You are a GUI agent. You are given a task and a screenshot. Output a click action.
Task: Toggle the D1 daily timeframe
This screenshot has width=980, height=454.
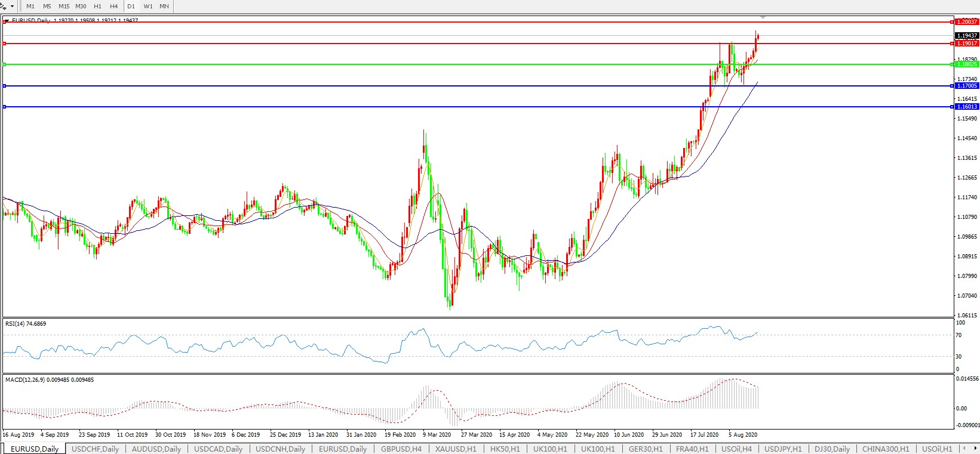pos(131,7)
